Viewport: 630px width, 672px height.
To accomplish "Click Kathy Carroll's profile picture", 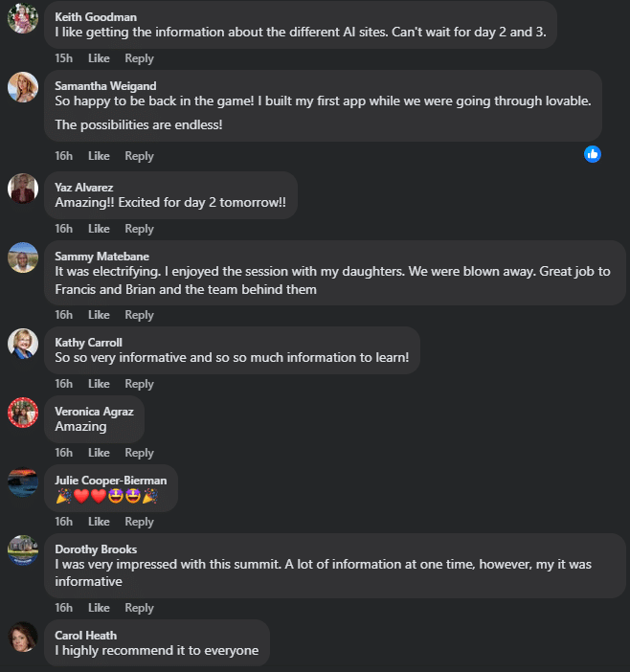I will 23,344.
